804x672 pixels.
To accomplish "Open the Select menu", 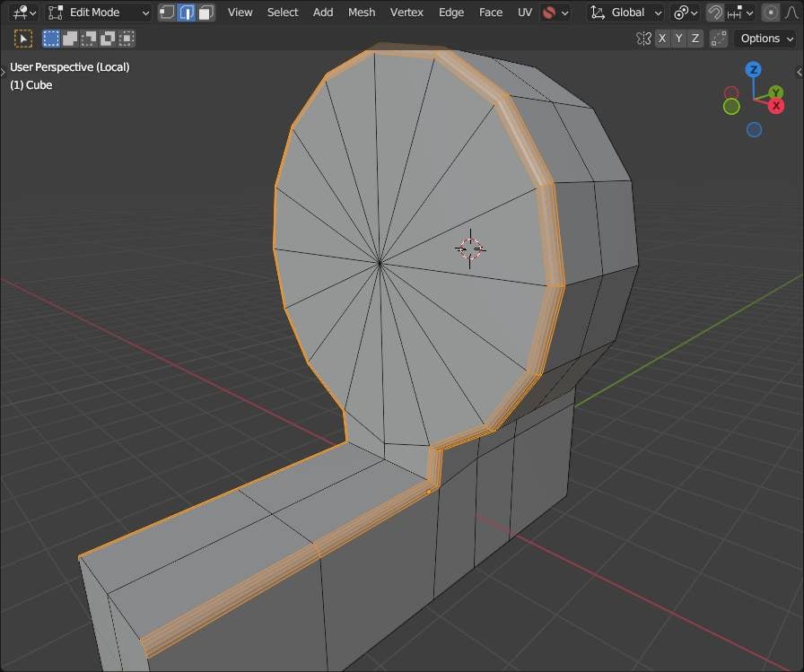I will 283,13.
